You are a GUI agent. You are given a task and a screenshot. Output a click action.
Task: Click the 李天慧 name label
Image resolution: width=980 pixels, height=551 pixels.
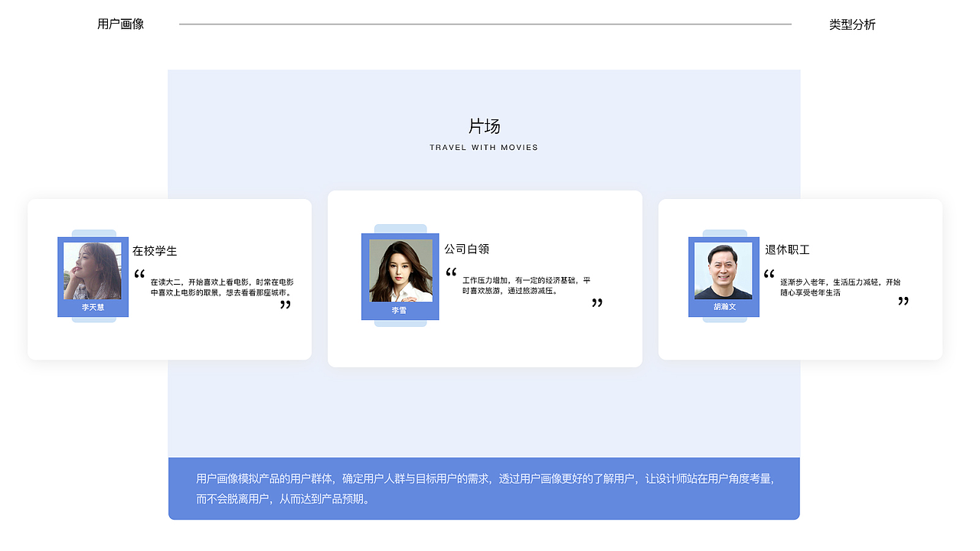(x=93, y=307)
